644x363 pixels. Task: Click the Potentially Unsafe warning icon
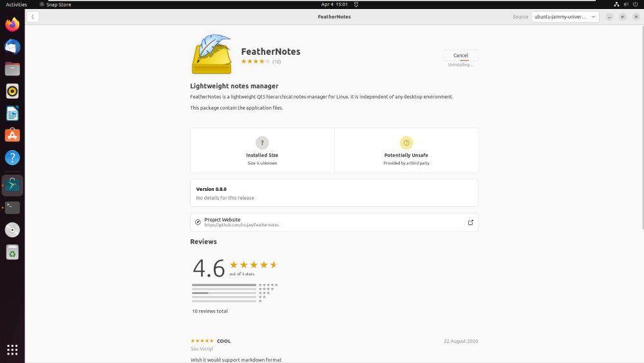[406, 142]
